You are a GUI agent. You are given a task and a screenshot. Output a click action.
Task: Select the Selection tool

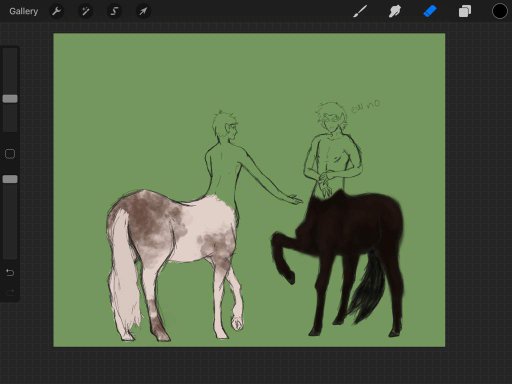[114, 11]
